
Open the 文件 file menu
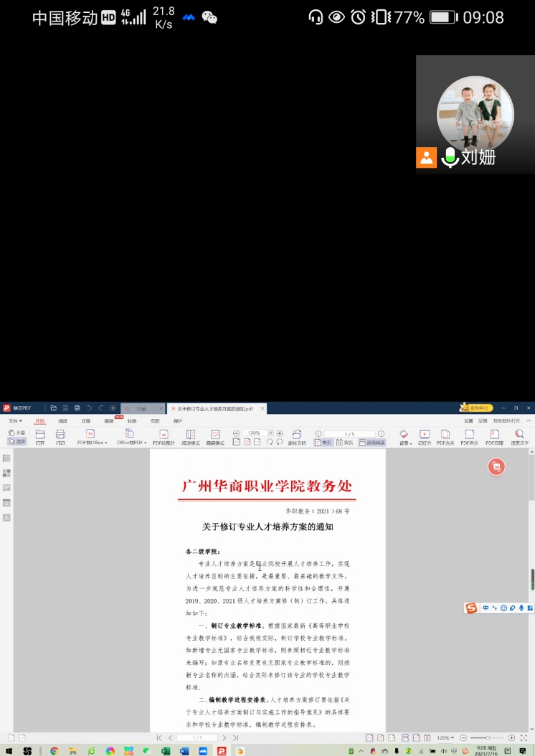click(x=15, y=421)
